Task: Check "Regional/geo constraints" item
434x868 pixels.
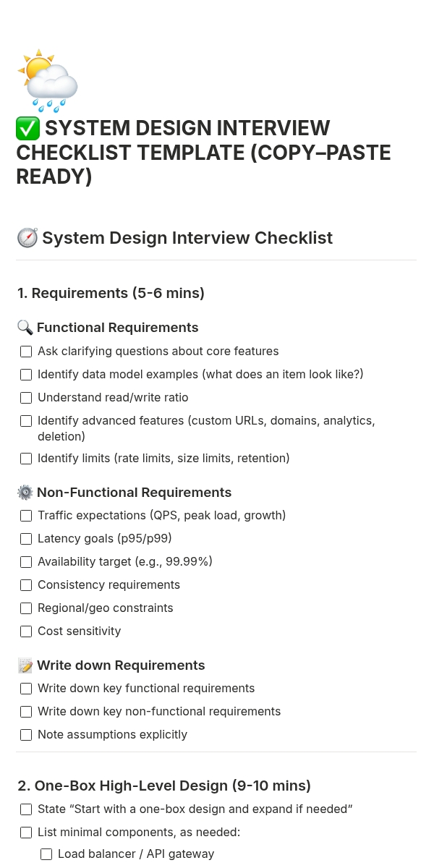Action: pos(26,608)
